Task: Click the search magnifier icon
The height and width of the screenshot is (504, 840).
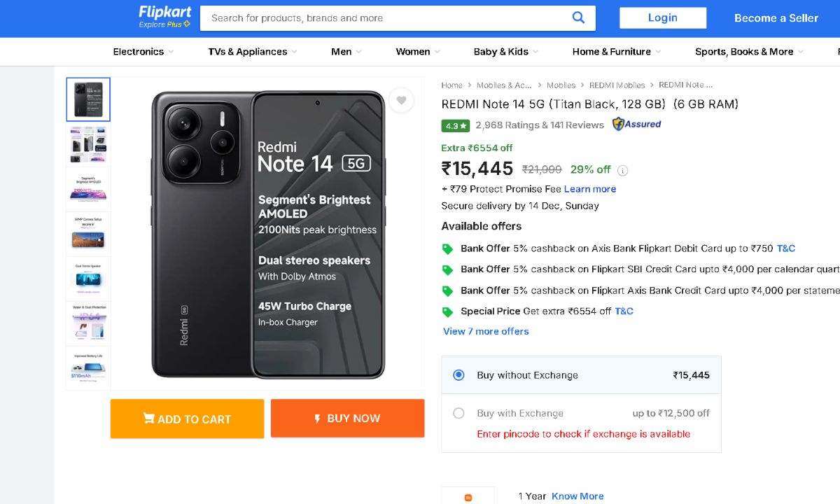Action: coord(578,18)
